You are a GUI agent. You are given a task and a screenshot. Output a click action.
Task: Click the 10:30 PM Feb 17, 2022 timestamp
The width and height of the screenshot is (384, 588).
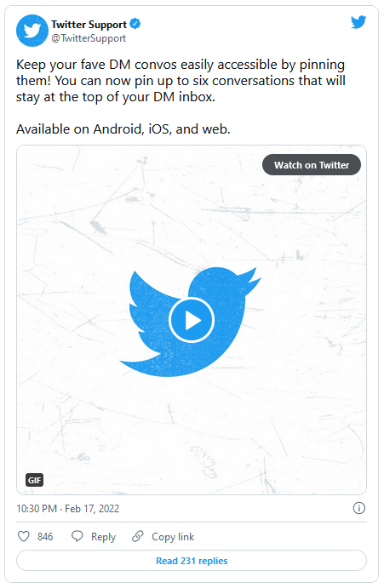[x=67, y=509]
